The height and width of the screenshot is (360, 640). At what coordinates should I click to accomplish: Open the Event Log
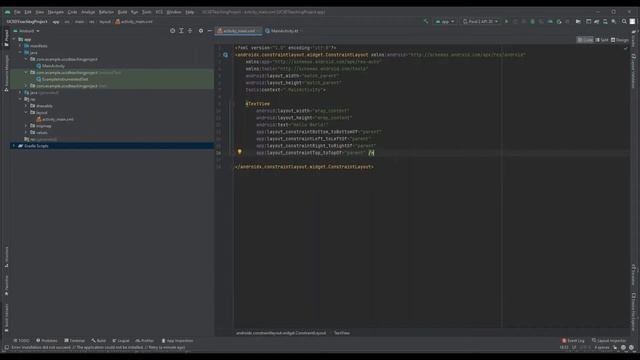573,341
